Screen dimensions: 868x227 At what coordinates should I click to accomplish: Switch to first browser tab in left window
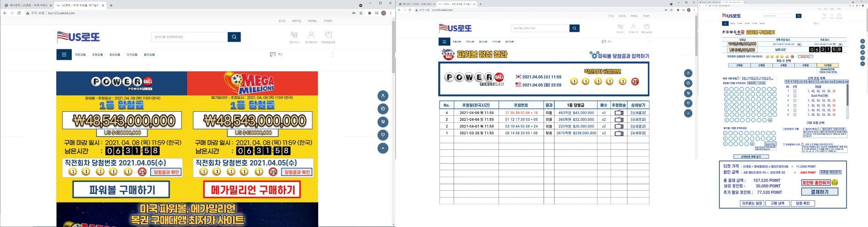(27, 5)
